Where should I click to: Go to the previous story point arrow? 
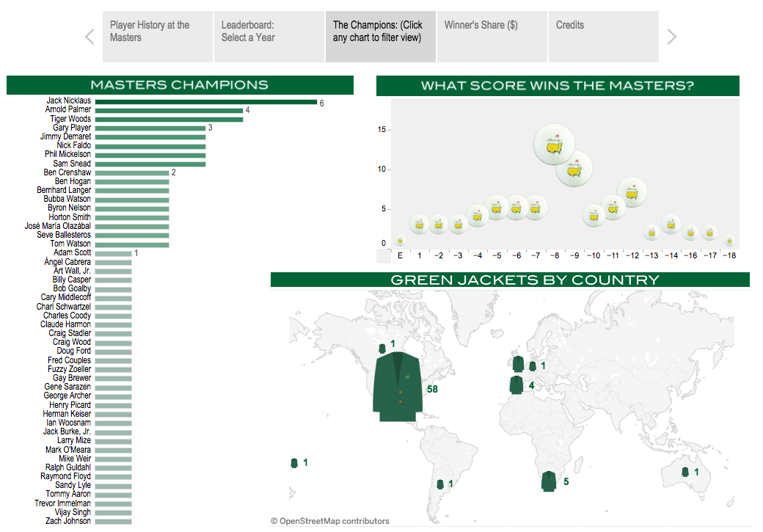(90, 37)
